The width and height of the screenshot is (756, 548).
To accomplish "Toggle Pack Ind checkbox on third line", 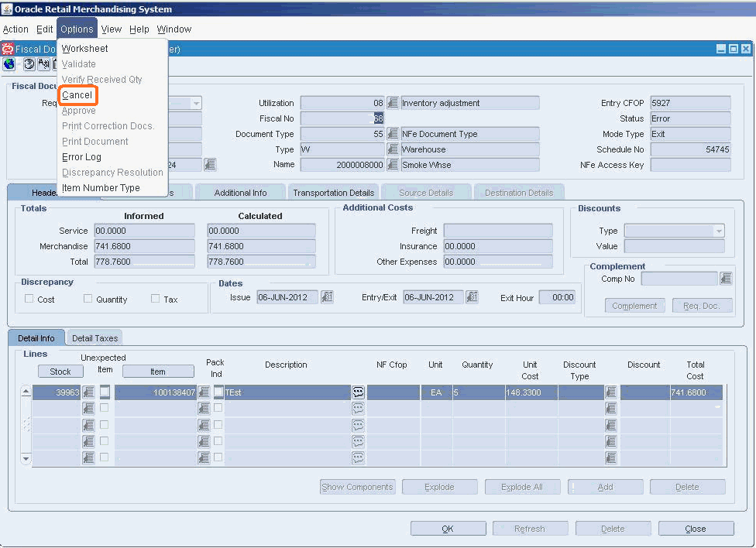I will click(x=218, y=424).
